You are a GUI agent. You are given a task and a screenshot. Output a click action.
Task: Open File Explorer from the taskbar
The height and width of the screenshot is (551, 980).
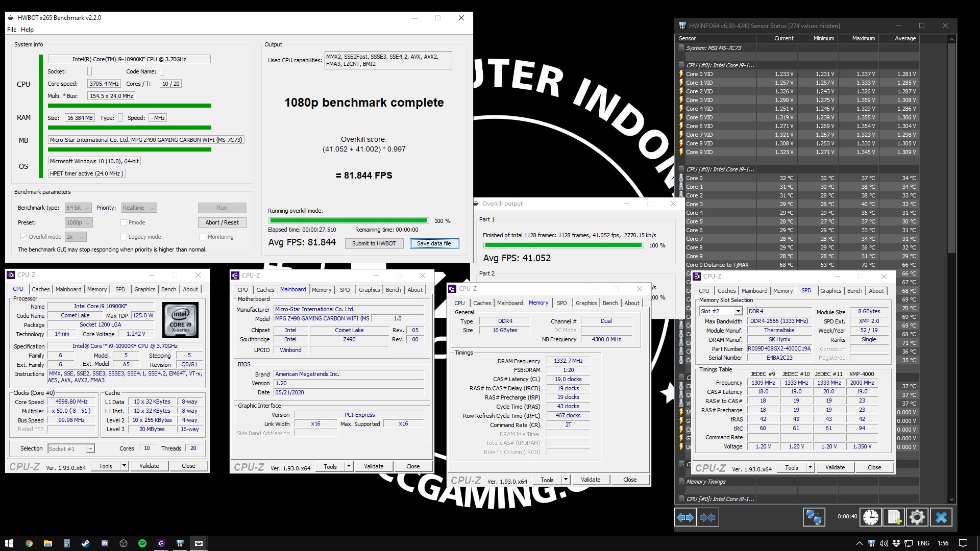(x=47, y=543)
